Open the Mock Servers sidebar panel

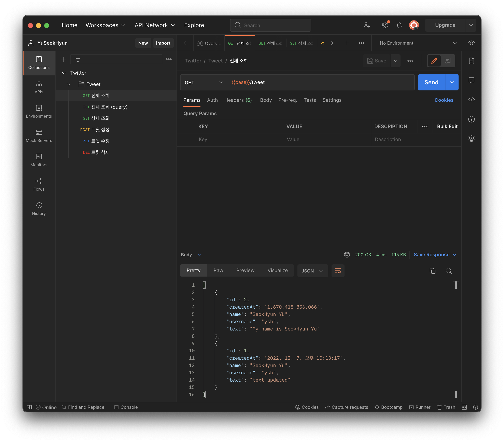pyautogui.click(x=39, y=136)
